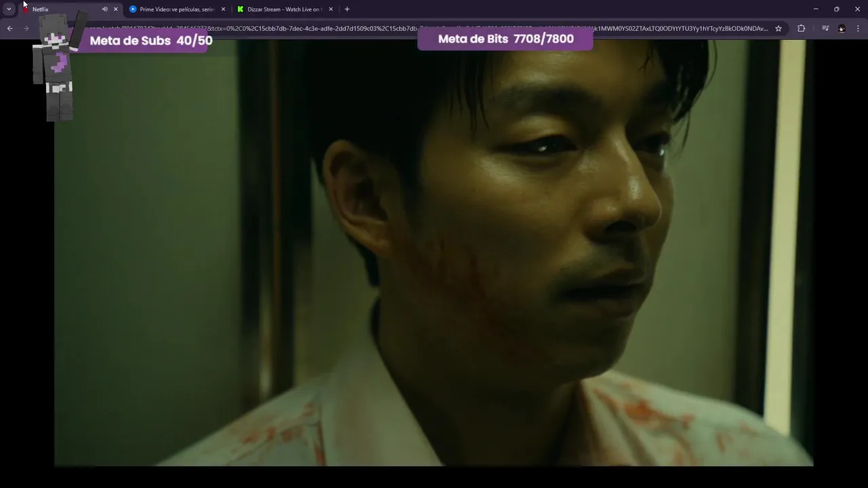This screenshot has height=488, width=868.
Task: Click the Netflix video playback area
Action: tap(434, 253)
